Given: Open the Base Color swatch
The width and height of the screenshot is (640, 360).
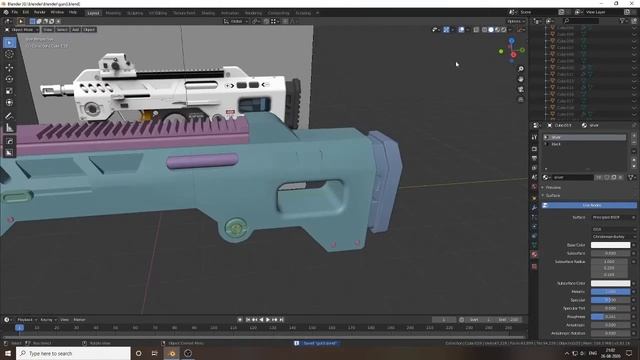Looking at the screenshot, I should point(610,245).
